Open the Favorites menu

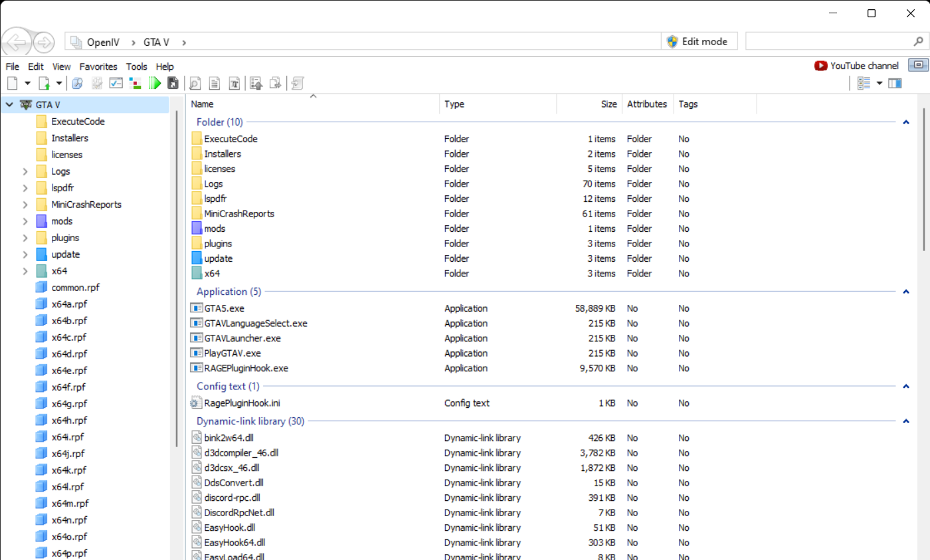click(x=98, y=66)
